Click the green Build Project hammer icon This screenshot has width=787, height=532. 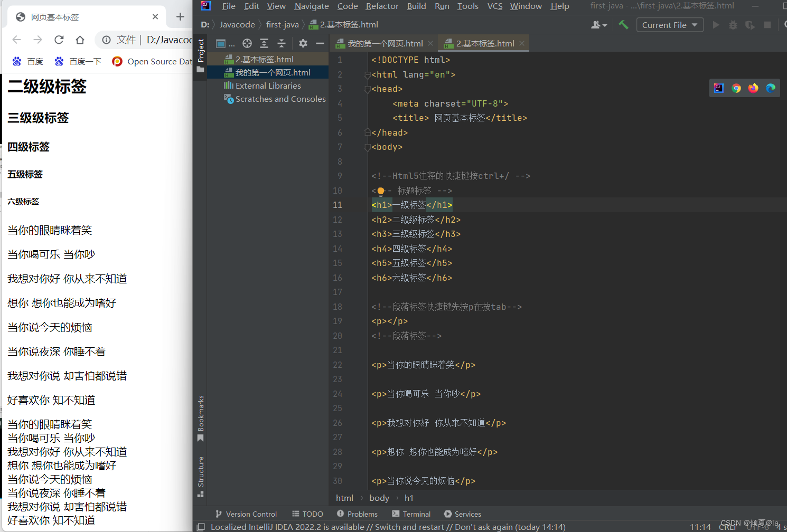coord(623,25)
